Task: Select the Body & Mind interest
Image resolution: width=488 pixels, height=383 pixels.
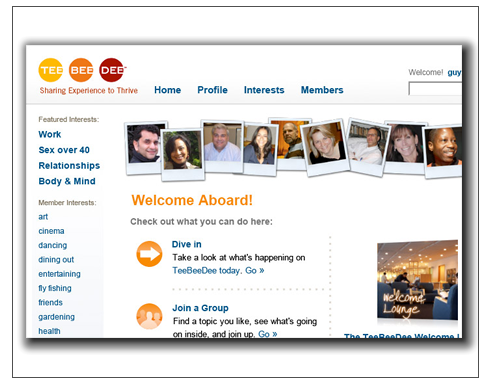Action: click(67, 181)
